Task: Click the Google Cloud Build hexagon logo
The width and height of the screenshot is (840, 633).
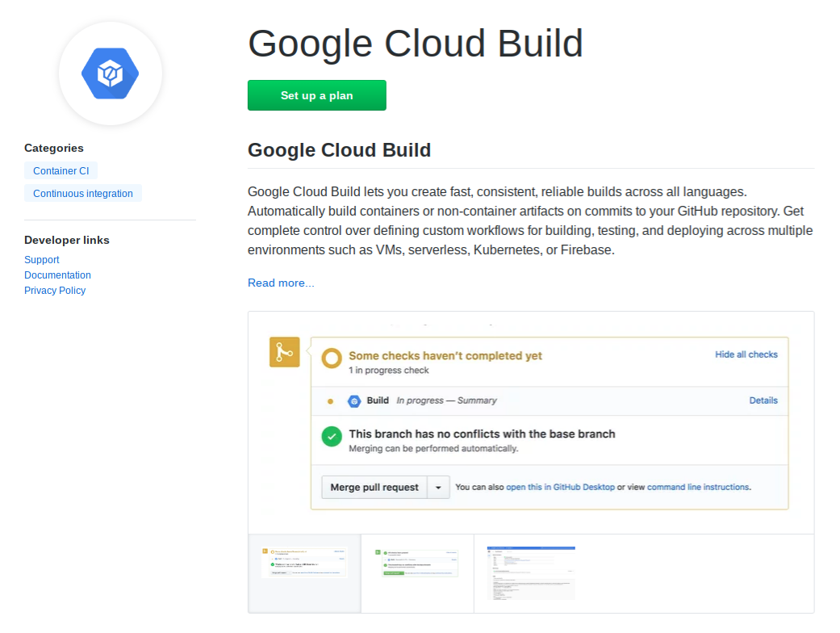Action: pos(111,73)
